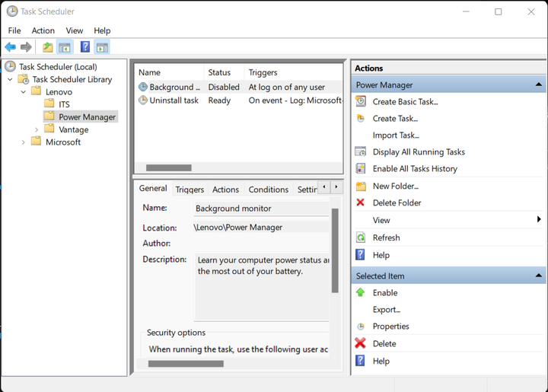Switch to the Conditions tab
The width and height of the screenshot is (548, 392).
(x=269, y=190)
